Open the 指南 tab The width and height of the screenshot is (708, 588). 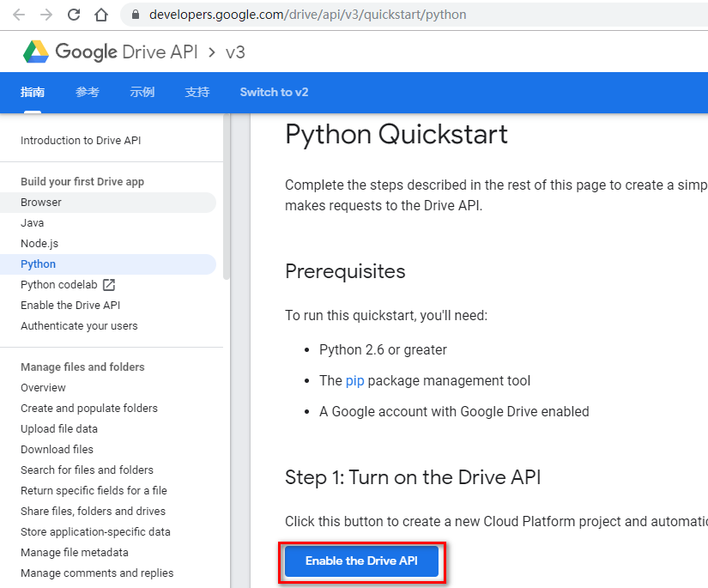[33, 93]
